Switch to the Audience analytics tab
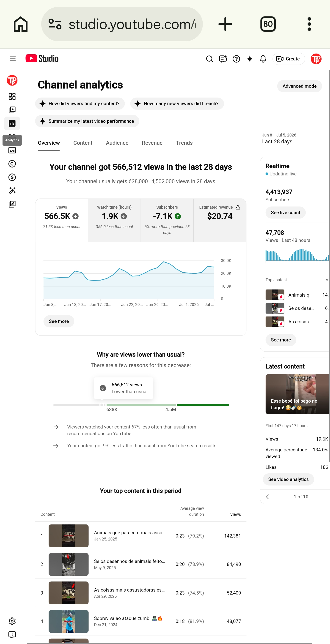Screen dimensions: 330x644 coord(117,143)
